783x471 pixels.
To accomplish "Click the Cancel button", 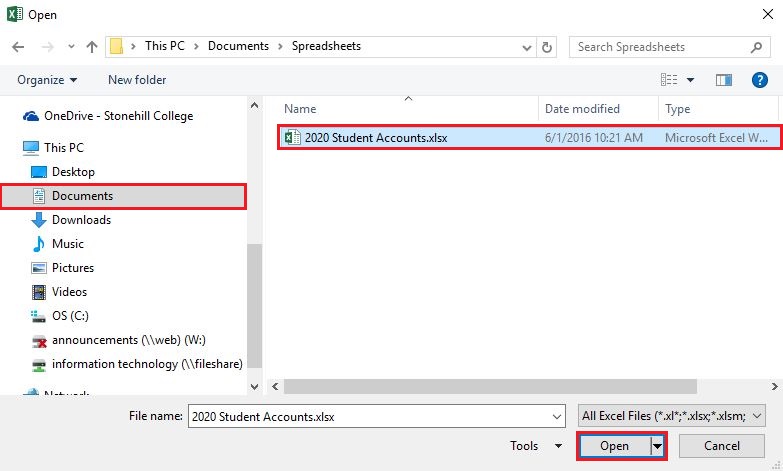I will [x=722, y=446].
